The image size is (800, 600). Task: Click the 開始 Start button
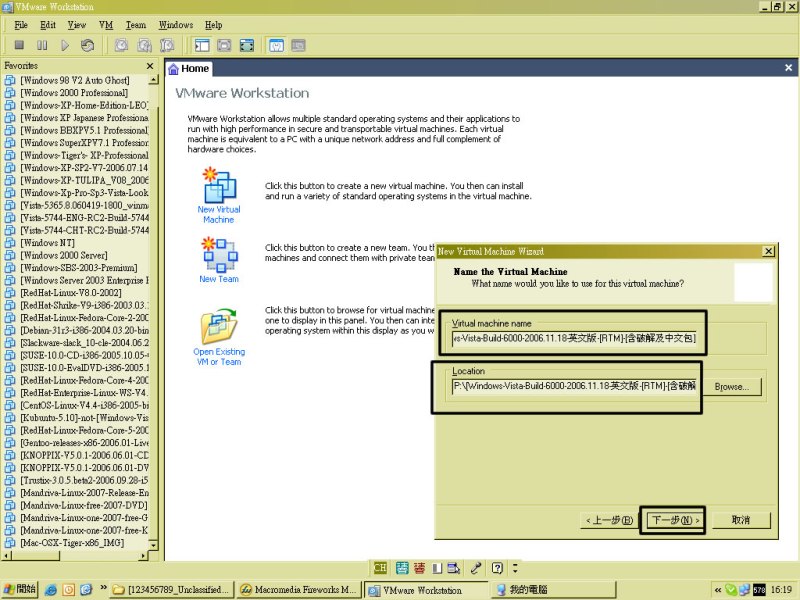pos(19,589)
